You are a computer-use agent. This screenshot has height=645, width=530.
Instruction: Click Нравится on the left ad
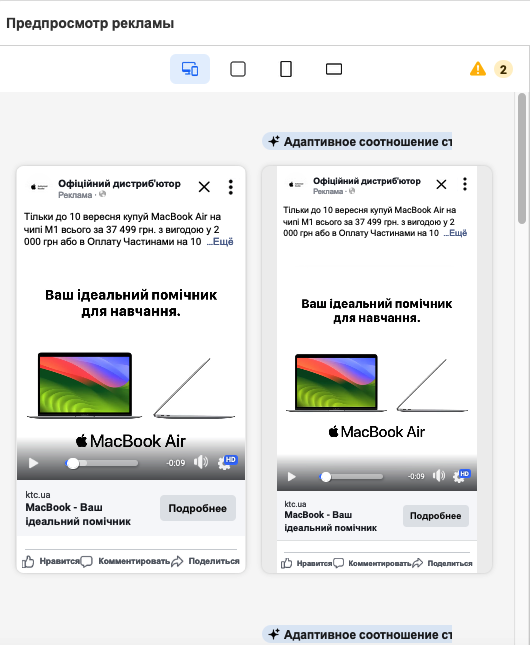pyautogui.click(x=50, y=561)
